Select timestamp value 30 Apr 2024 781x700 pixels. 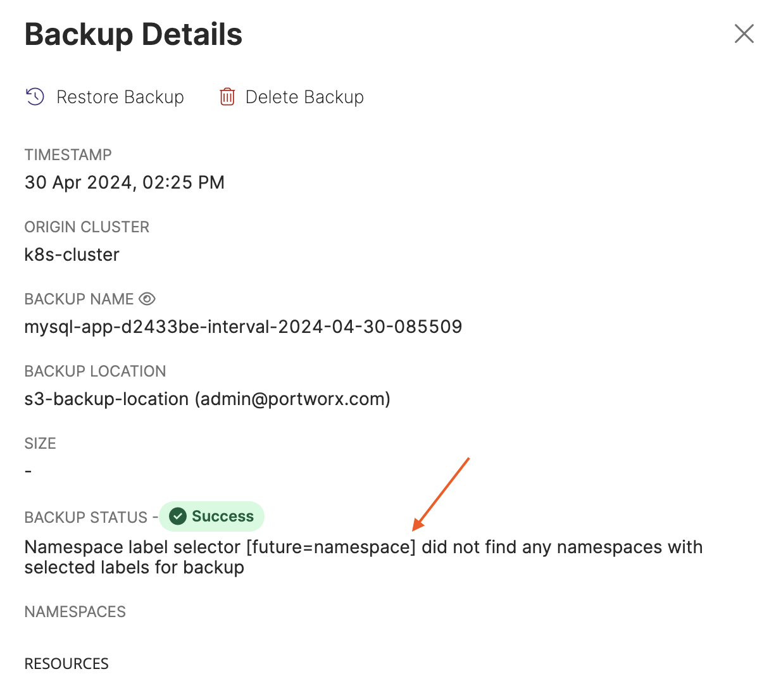[x=125, y=182]
